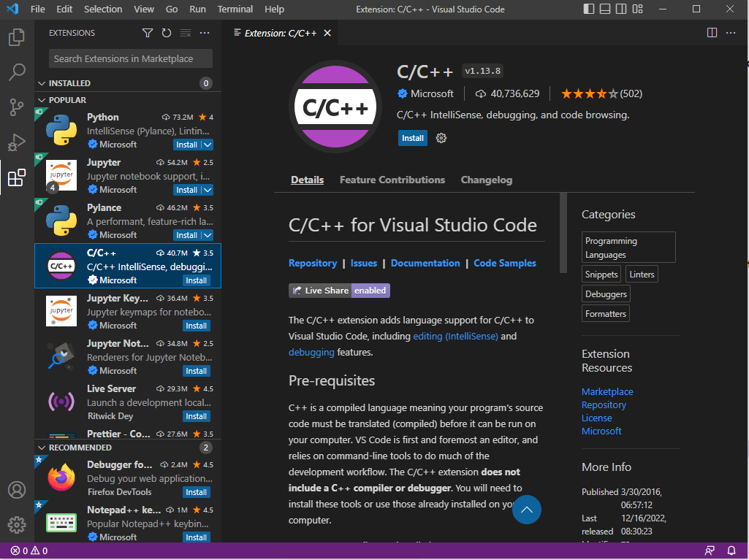Open Marketplace link under Extension Resources
Viewport: 749px width, 560px height.
click(x=607, y=391)
